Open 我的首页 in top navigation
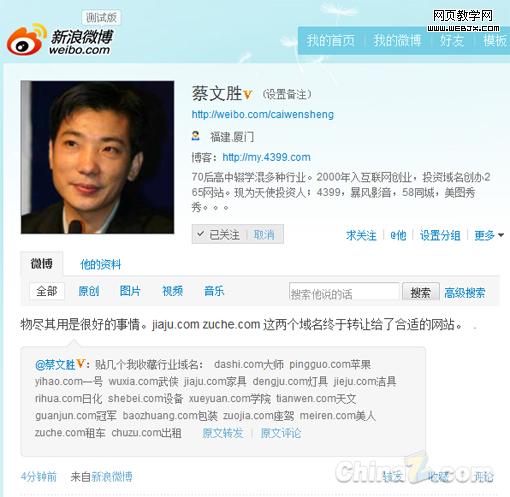The image size is (510, 497). (x=330, y=41)
